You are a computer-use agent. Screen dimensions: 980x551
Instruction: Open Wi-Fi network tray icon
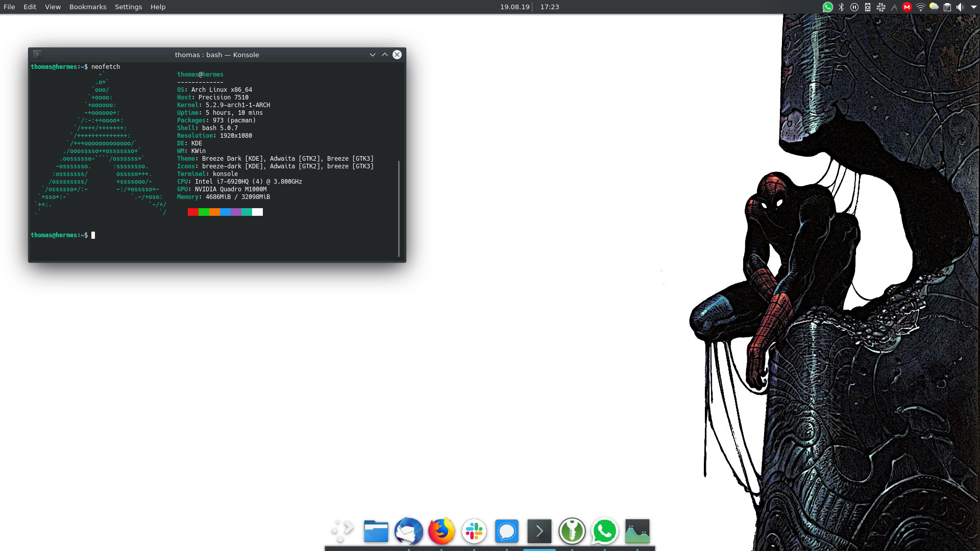[921, 7]
